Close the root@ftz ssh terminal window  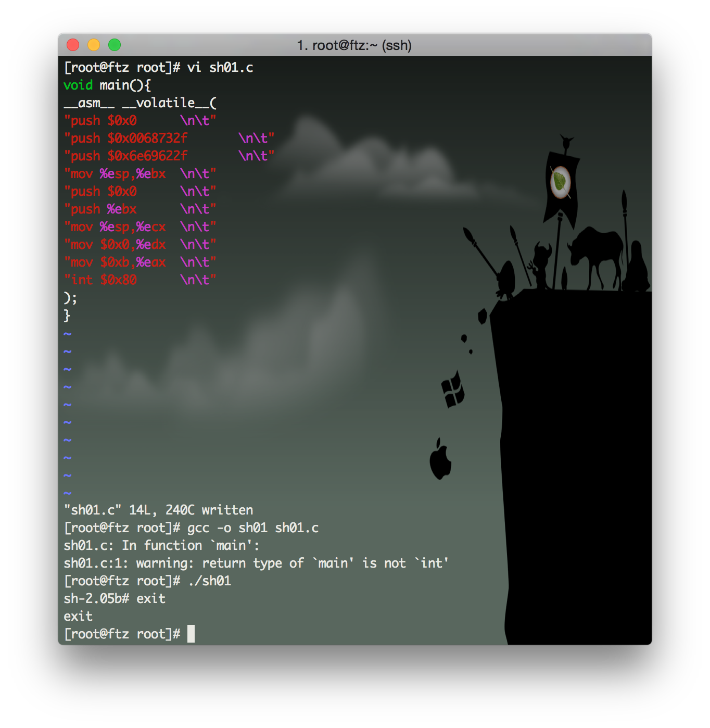point(73,45)
